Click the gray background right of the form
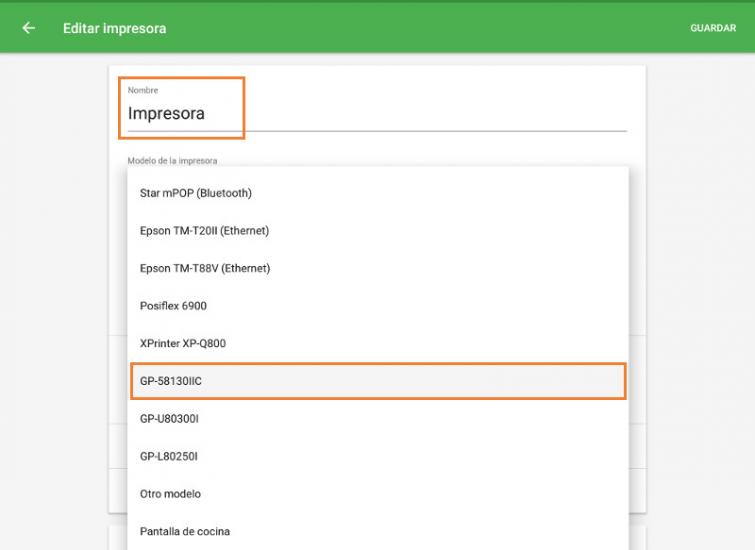This screenshot has height=550, width=755. pos(700,300)
